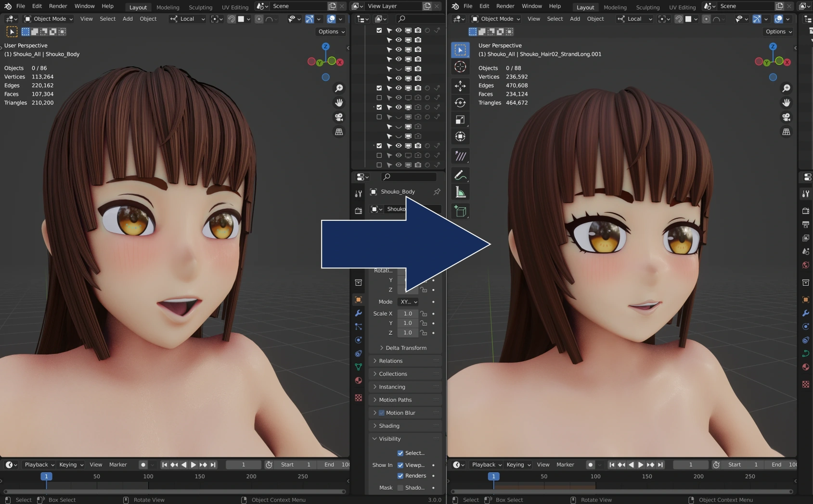Jump to end frame in right timeline
Screen dimensions: 813x504
pyautogui.click(x=660, y=465)
